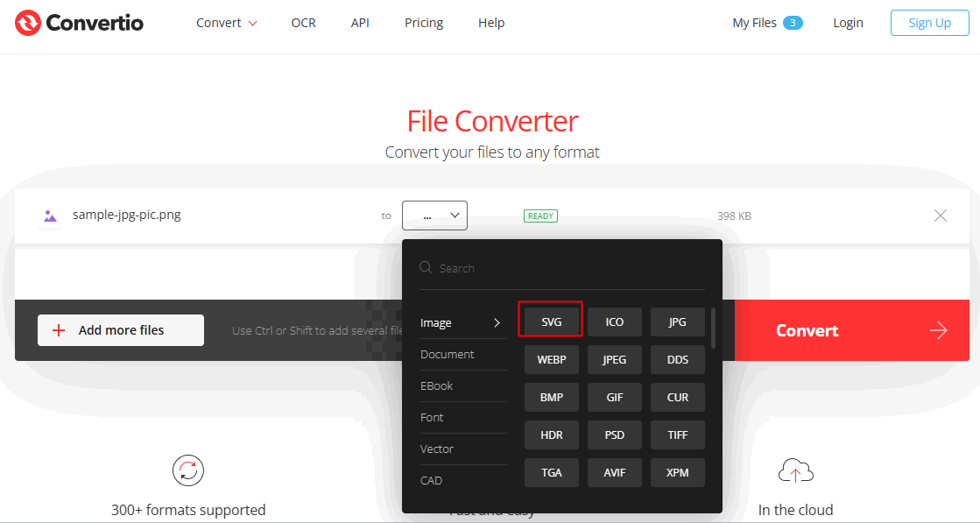Select the Vector format category

click(x=437, y=449)
